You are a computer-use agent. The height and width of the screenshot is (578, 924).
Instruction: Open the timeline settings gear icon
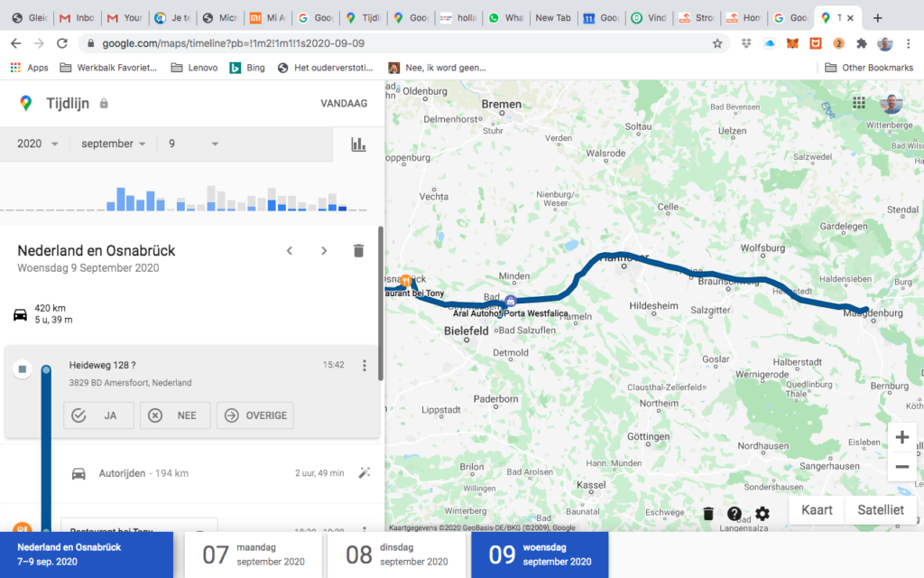762,514
